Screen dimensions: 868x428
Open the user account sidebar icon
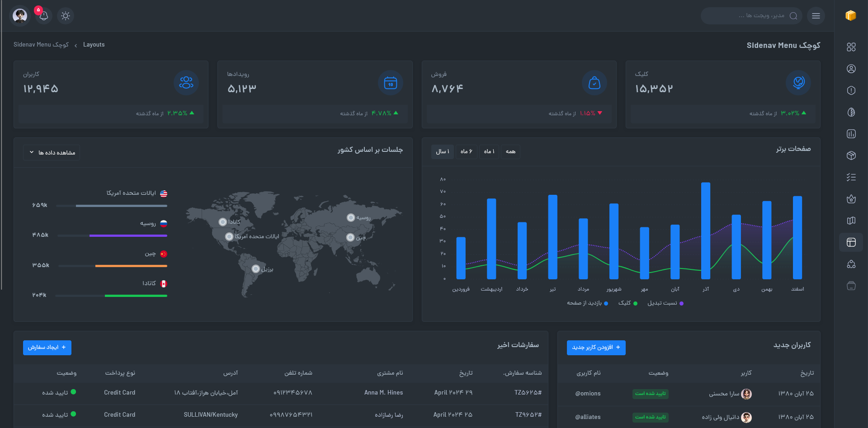pyautogui.click(x=851, y=69)
